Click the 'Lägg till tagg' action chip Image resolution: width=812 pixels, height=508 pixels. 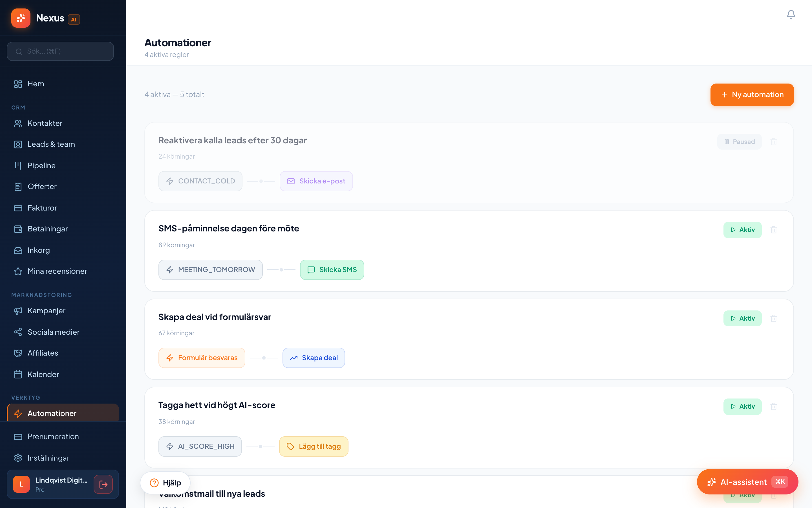pos(314,446)
